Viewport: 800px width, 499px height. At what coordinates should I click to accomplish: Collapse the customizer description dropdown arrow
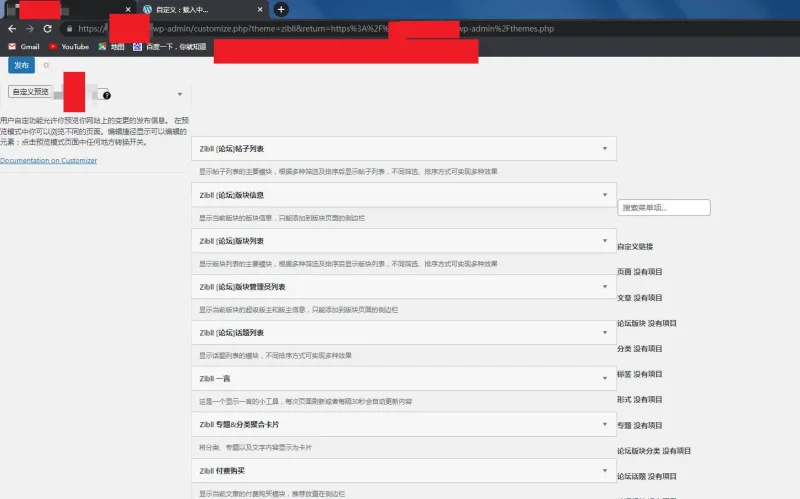[x=180, y=94]
